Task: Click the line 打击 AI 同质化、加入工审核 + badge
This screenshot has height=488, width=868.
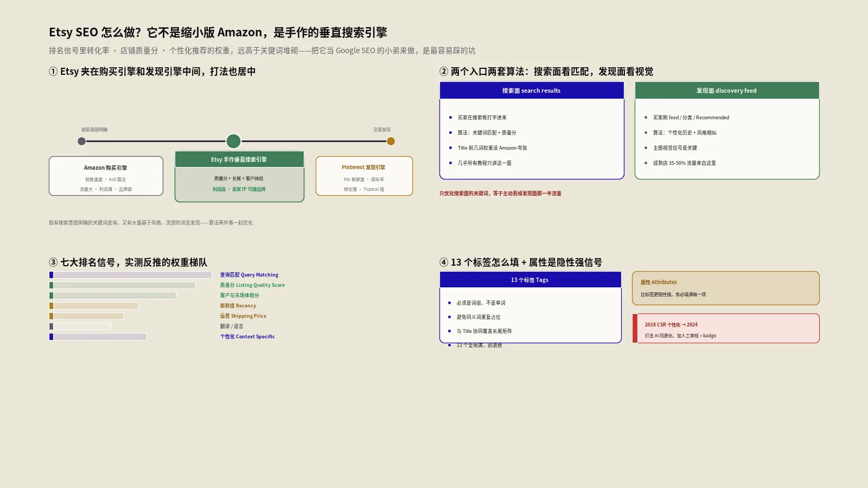Action: [x=680, y=336]
